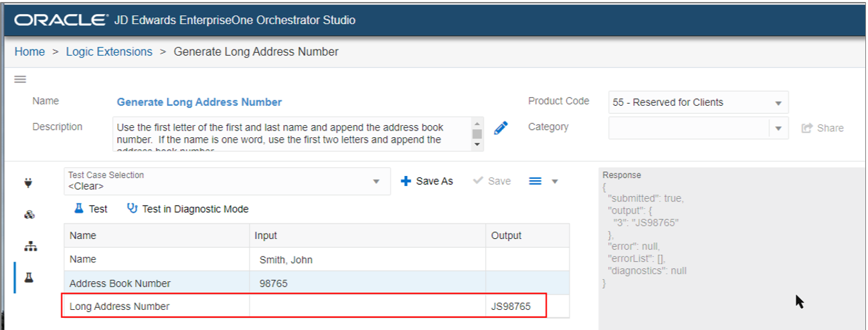Click the Generate Long Address Number name field
This screenshot has height=330, width=868.
(199, 102)
